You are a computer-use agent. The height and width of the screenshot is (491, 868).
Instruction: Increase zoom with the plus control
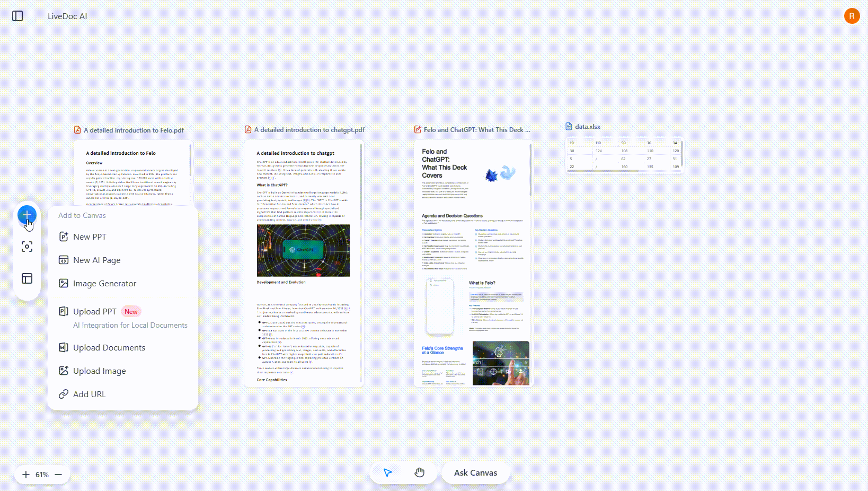pyautogui.click(x=25, y=475)
